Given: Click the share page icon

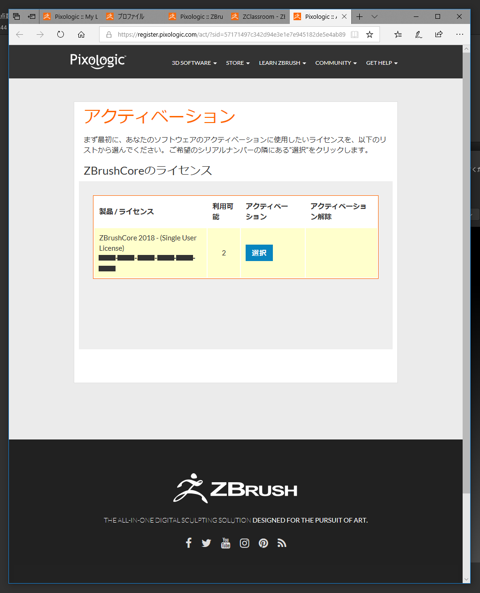Looking at the screenshot, I should pos(438,34).
